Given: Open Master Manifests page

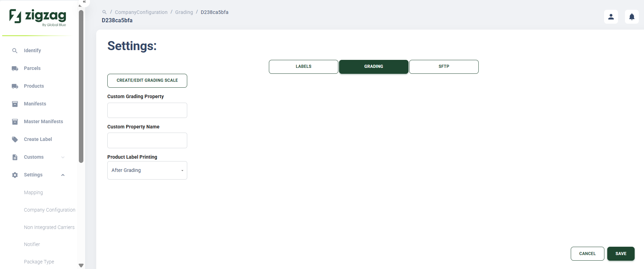Looking at the screenshot, I should pyautogui.click(x=43, y=121).
